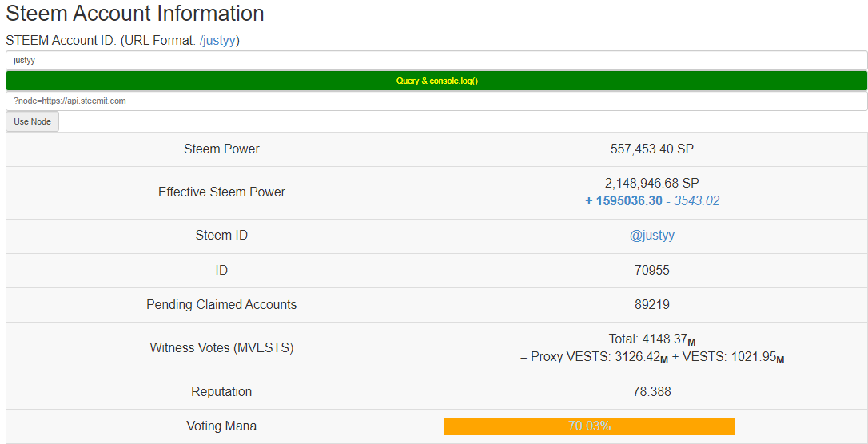
Task: Select the Total: 4148.37M witness votes text
Action: tap(652, 339)
